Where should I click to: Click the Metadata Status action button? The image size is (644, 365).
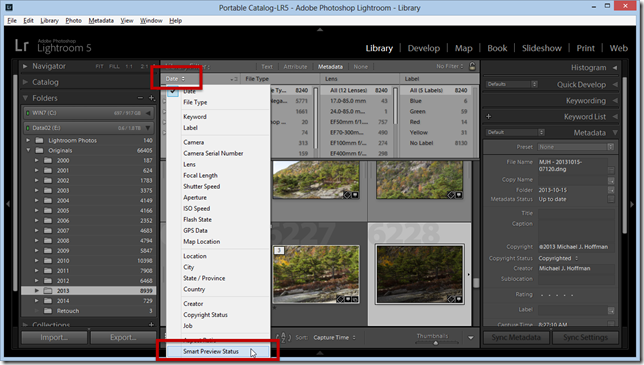coord(611,199)
